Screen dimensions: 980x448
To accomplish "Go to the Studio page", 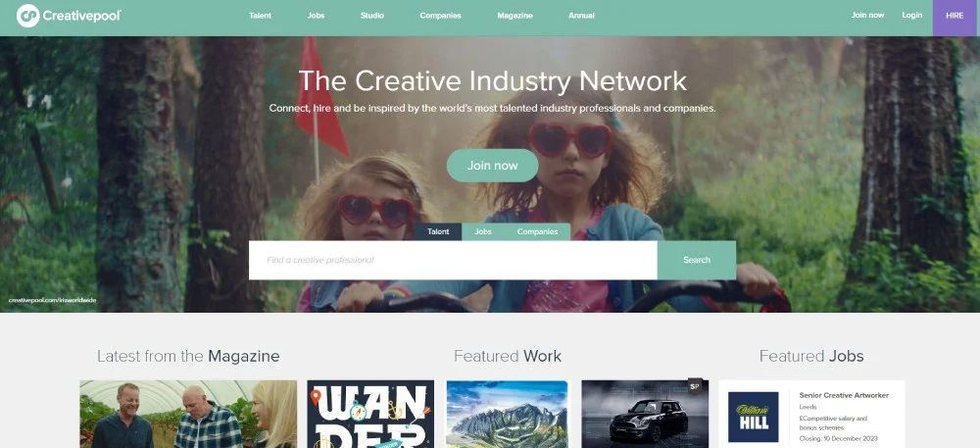I will (372, 16).
